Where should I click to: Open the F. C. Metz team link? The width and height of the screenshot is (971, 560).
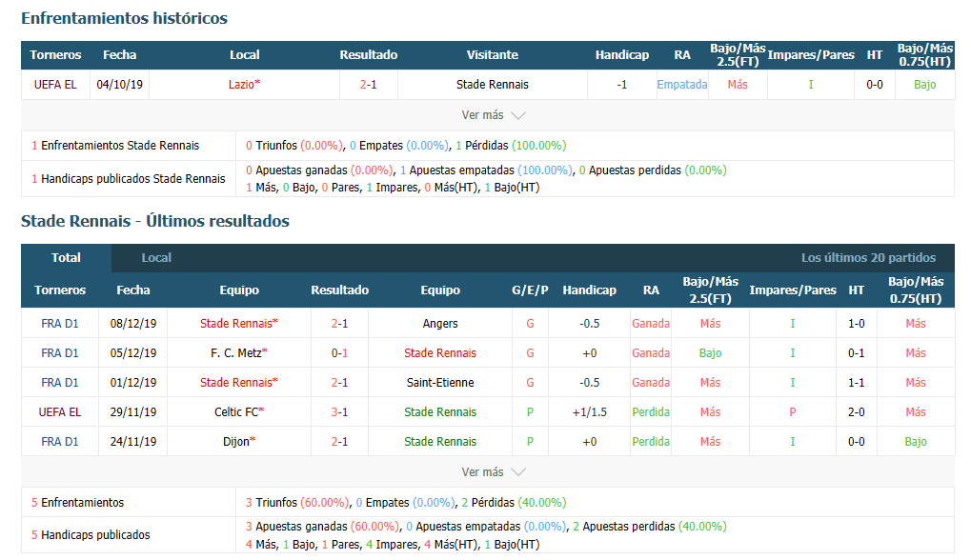click(x=236, y=353)
